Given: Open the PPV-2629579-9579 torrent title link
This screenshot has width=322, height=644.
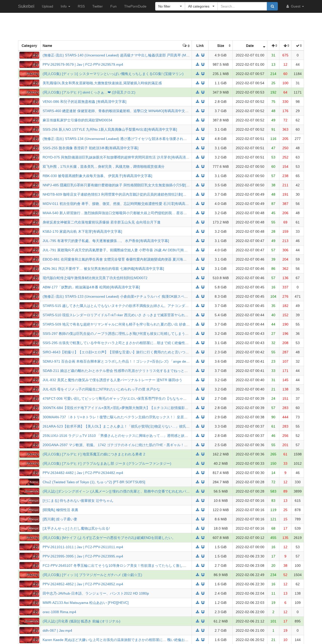Looking at the screenshot, I should [83, 64].
